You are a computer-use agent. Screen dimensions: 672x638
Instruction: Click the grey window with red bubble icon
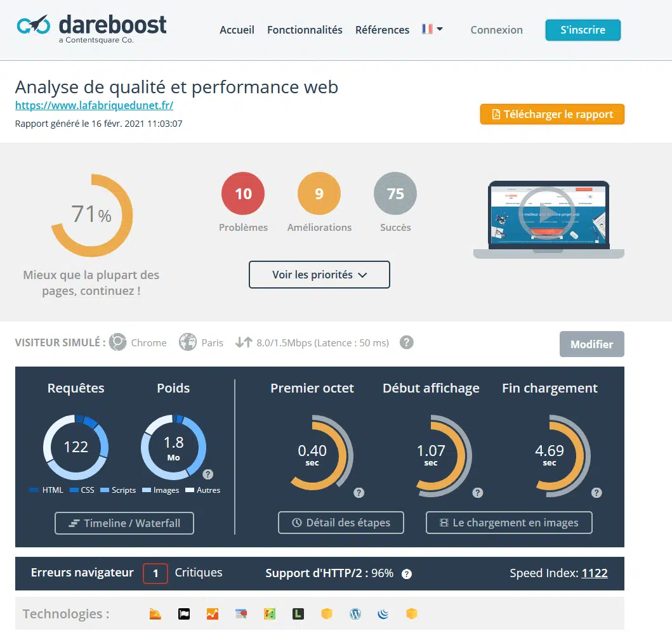click(241, 614)
